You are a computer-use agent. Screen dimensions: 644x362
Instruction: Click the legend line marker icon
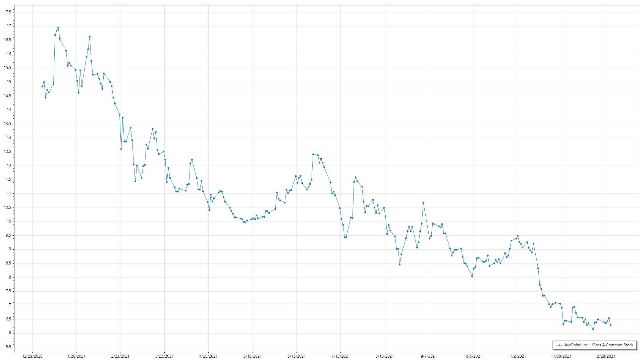[559, 345]
